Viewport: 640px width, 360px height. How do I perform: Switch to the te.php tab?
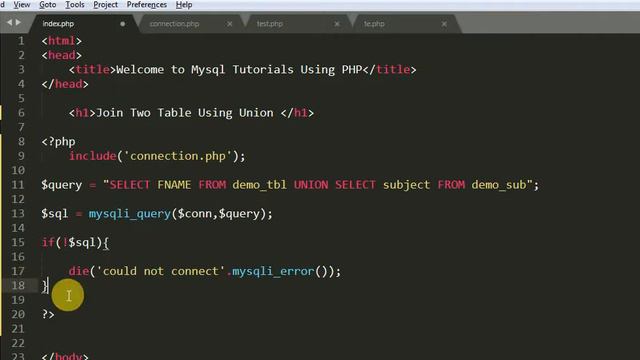(374, 24)
